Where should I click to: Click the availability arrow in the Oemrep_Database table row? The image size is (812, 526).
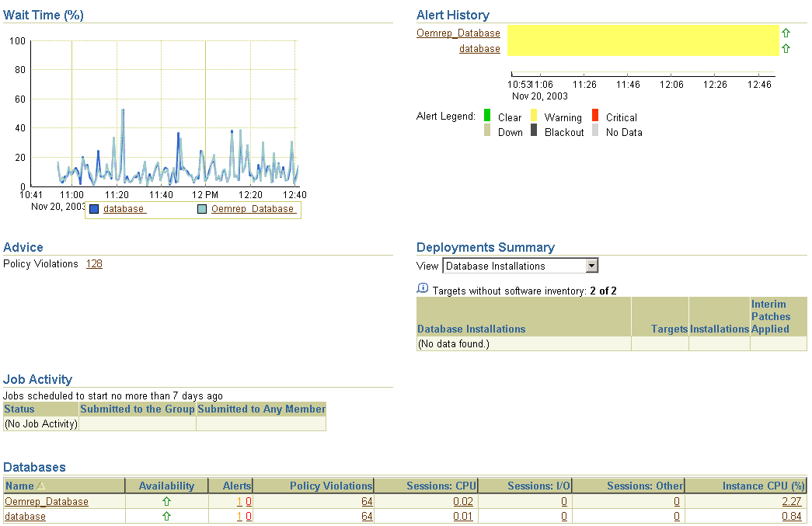166,502
